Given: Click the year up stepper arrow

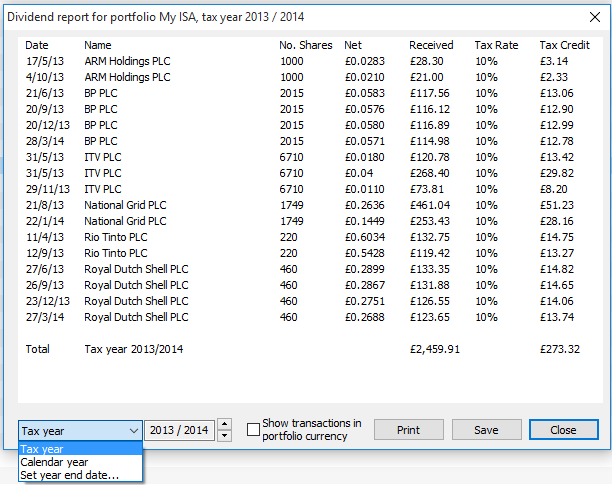Looking at the screenshot, I should point(225,425).
